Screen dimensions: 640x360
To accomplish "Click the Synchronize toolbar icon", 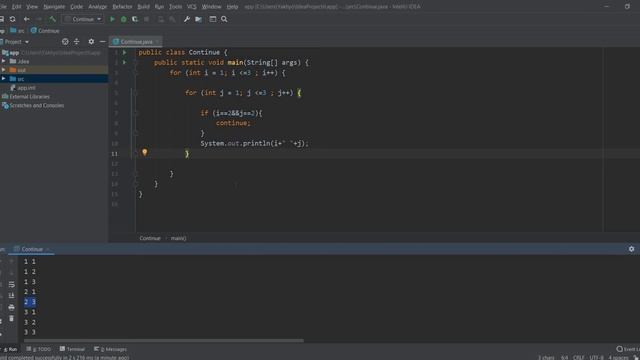I will (13, 19).
